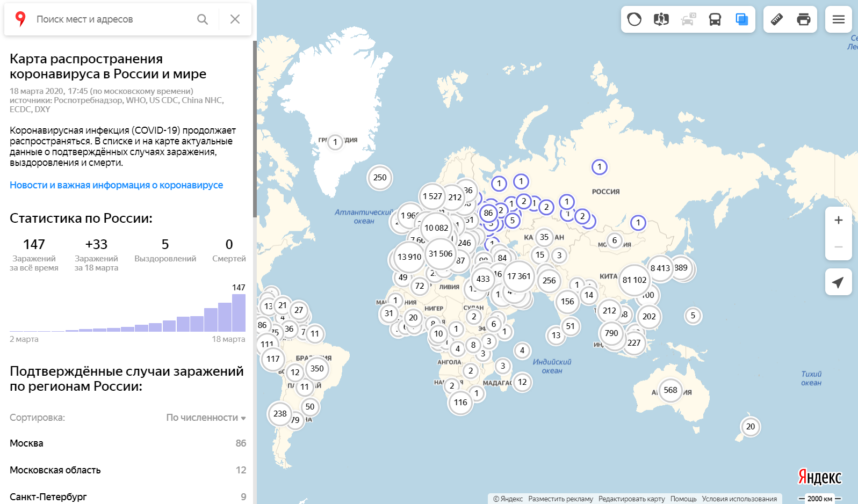Close the search panel with X

[x=235, y=19]
